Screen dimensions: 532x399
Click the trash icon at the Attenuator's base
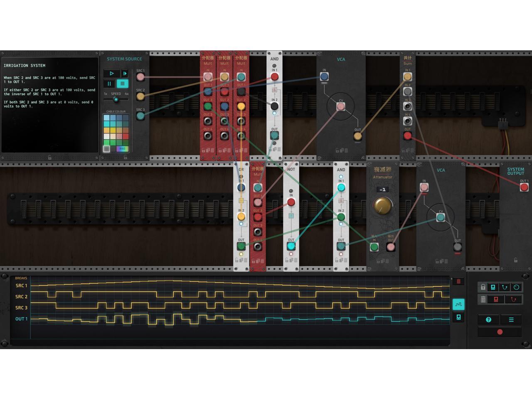tap(388, 261)
